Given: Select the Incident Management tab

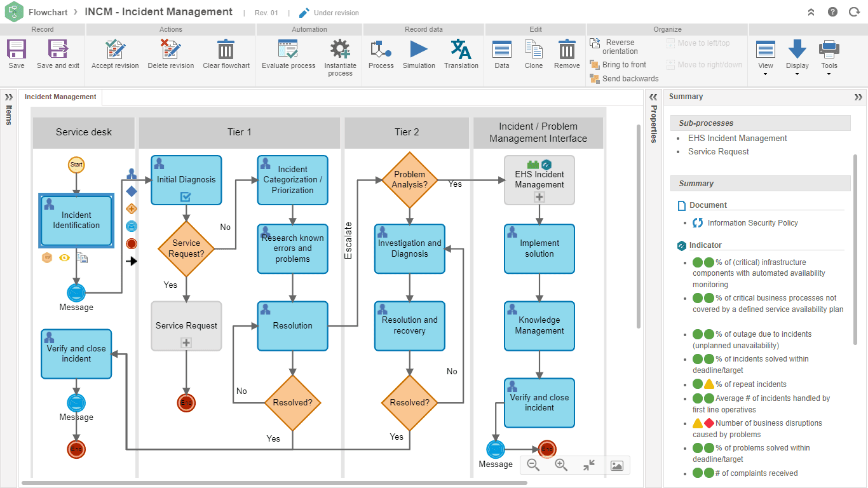Looking at the screenshot, I should (x=60, y=97).
